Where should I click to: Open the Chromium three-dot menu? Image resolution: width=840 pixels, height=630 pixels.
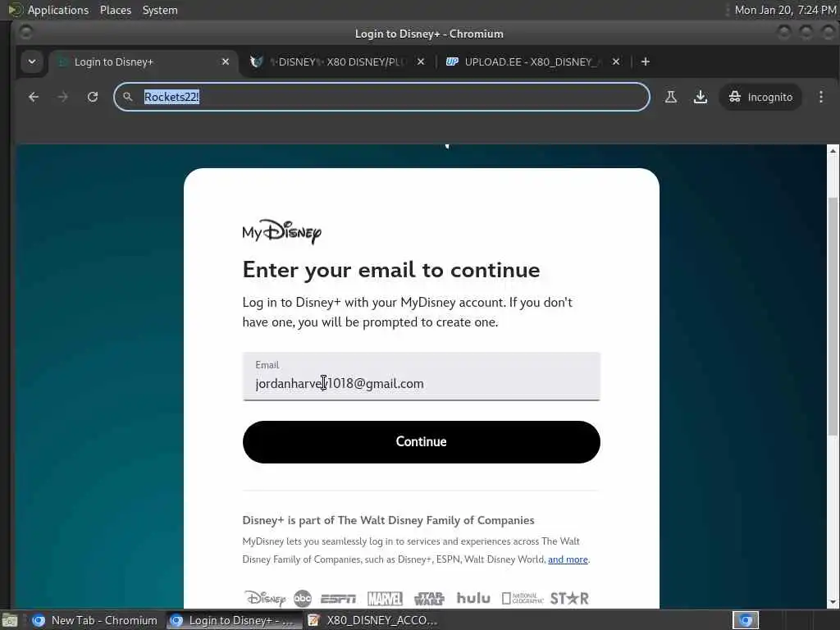820,97
